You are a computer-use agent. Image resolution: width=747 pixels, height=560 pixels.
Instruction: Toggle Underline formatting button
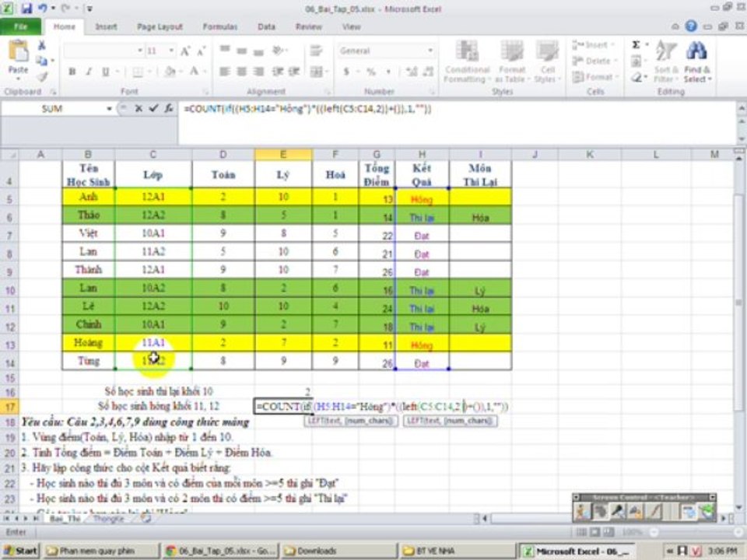[x=105, y=72]
